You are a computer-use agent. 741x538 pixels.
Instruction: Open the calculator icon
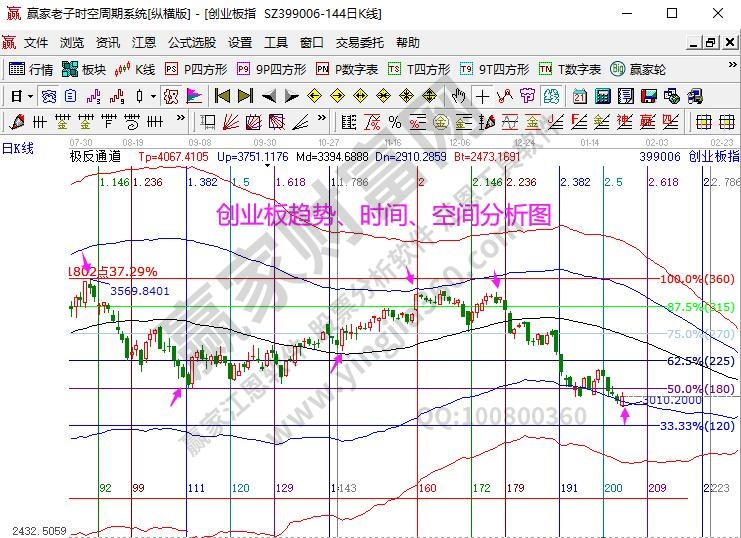pos(603,96)
